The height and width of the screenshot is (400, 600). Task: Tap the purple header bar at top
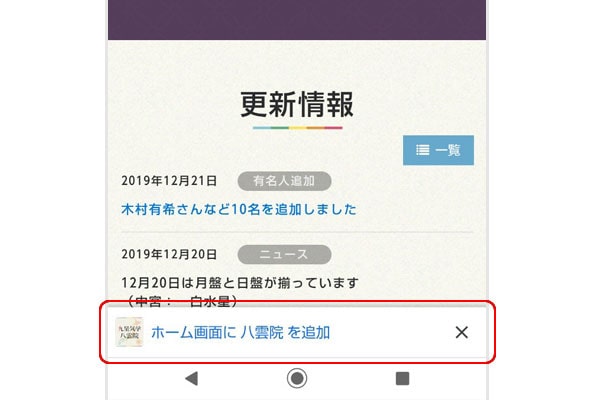tap(297, 20)
